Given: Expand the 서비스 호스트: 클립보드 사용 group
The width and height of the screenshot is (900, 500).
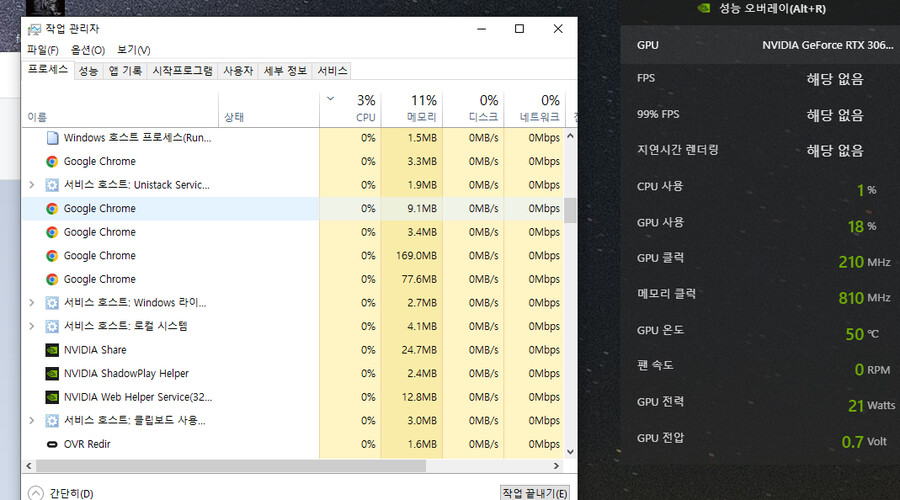Looking at the screenshot, I should coord(32,420).
